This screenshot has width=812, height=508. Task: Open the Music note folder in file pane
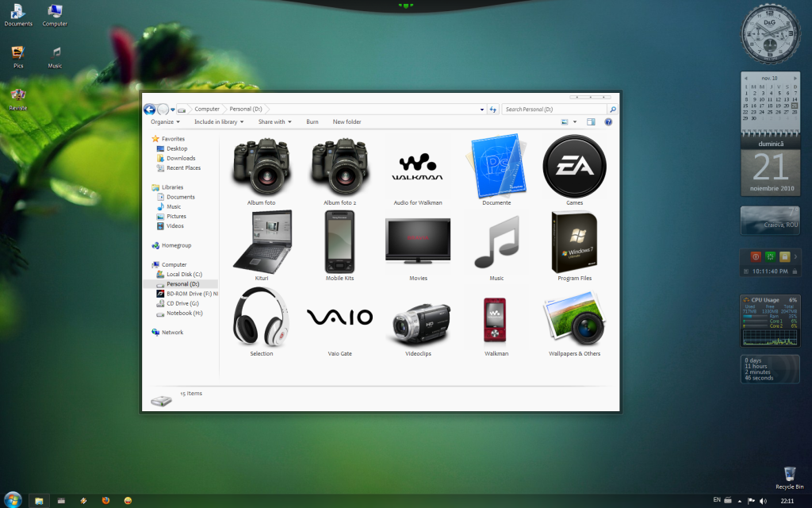click(496, 241)
